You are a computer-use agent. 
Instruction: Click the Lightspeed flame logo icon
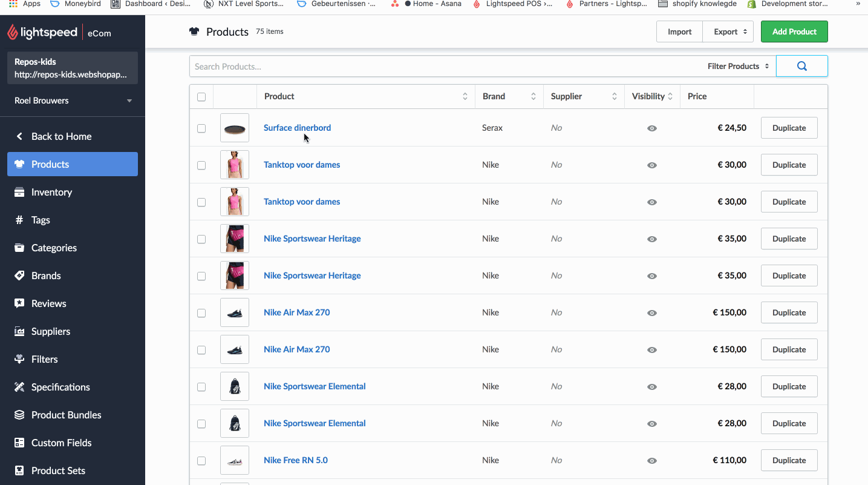13,32
